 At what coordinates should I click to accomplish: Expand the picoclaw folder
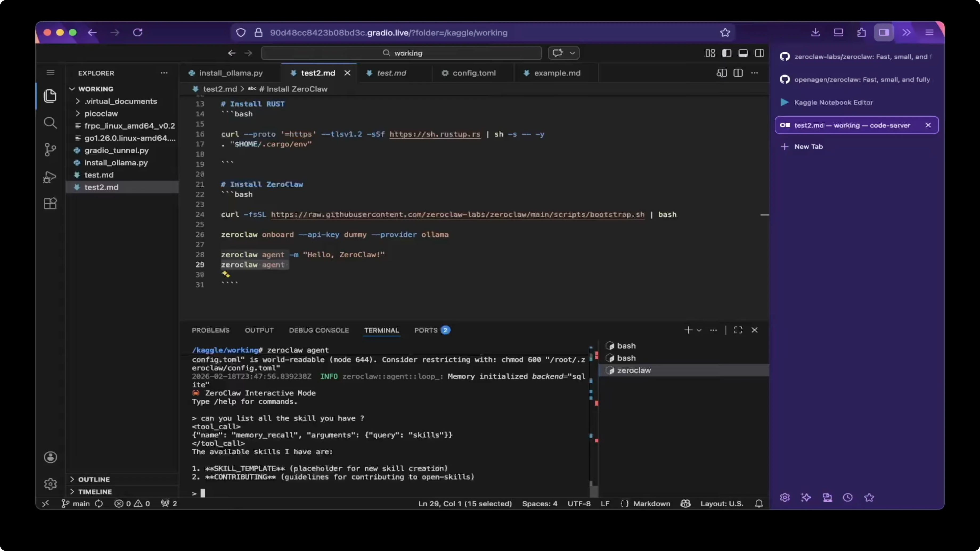(101, 113)
